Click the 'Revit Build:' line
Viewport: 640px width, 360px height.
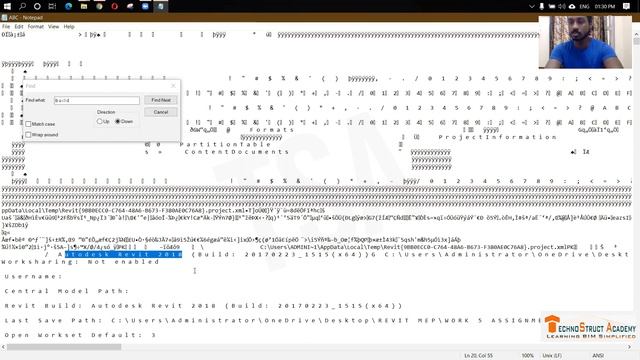pos(203,306)
